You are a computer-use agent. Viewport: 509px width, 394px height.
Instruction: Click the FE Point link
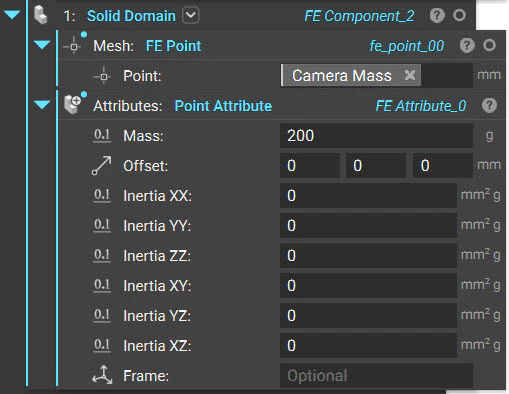tap(173, 46)
